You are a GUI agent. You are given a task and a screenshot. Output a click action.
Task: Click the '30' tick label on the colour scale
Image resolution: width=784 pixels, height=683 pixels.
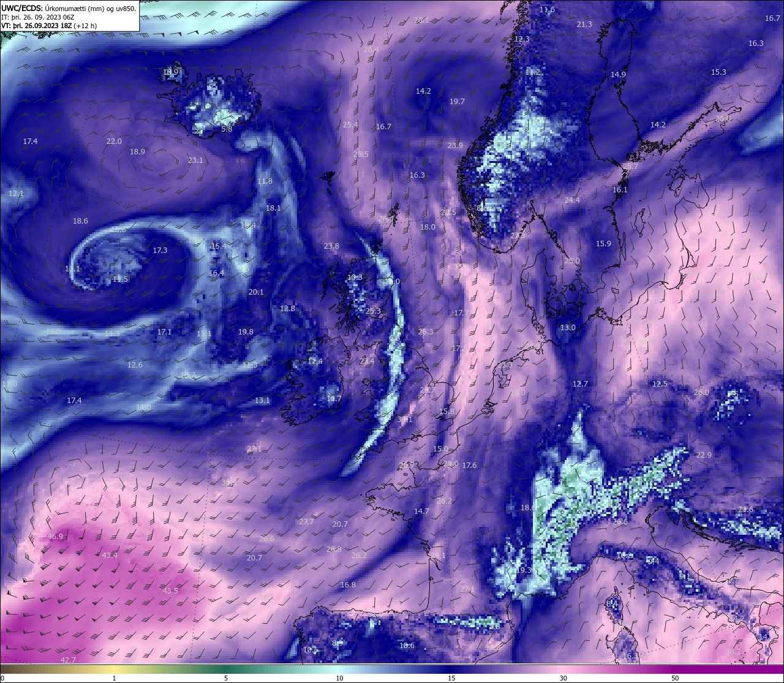(563, 678)
